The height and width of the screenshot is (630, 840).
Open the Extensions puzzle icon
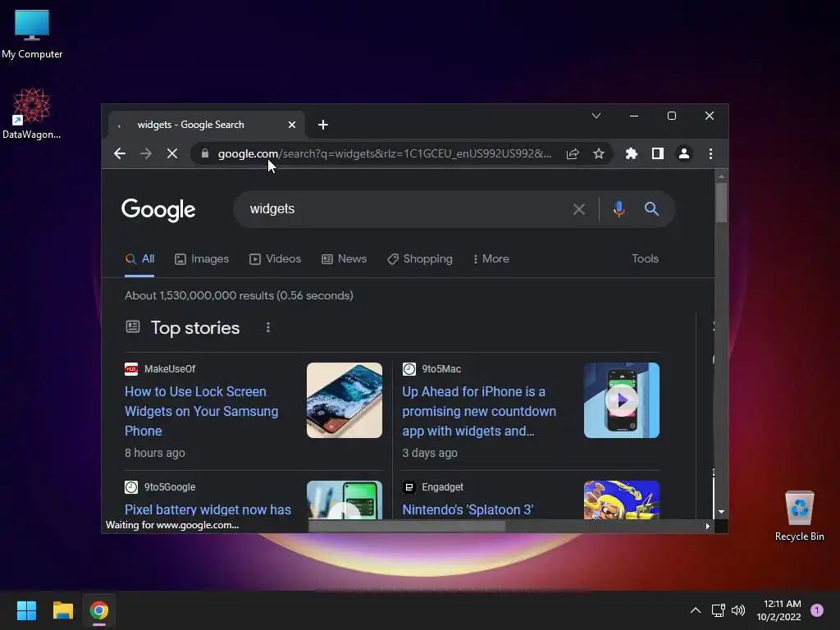(x=632, y=153)
